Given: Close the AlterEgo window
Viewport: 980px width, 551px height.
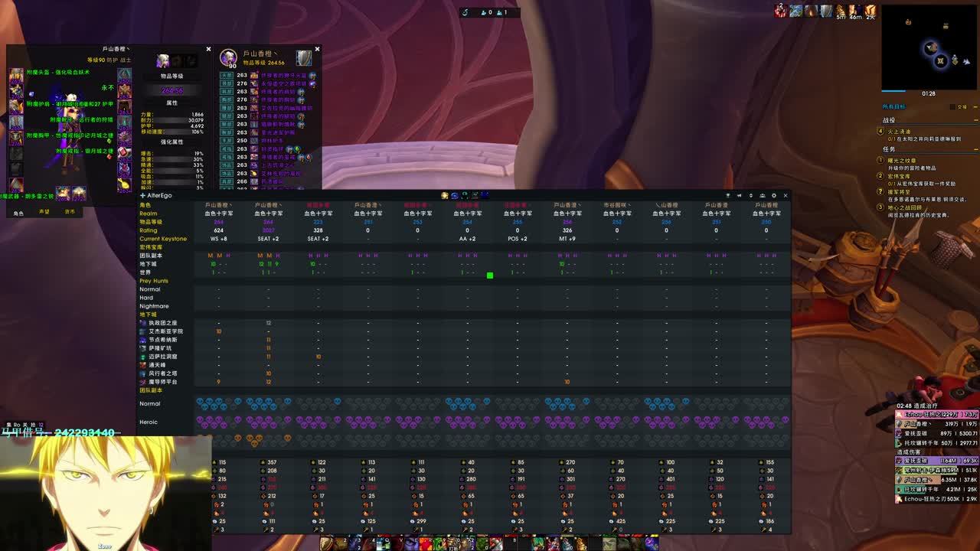Looking at the screenshot, I should pyautogui.click(x=785, y=195).
